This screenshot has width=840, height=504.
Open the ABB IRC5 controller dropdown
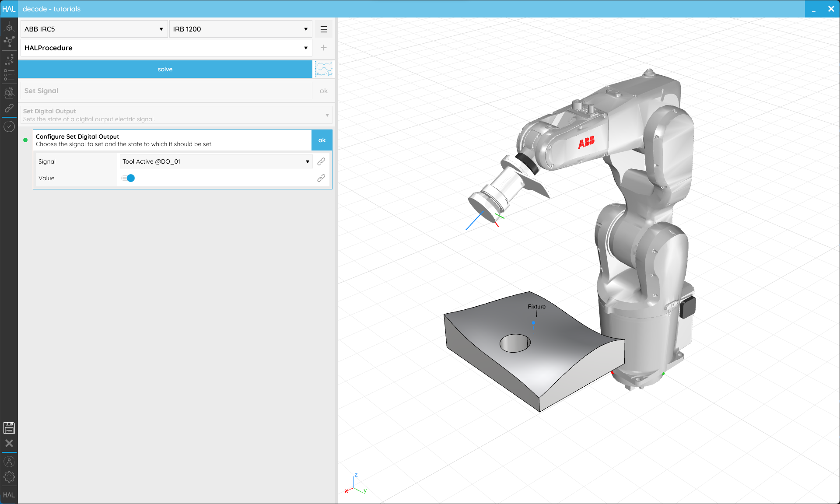coord(94,29)
